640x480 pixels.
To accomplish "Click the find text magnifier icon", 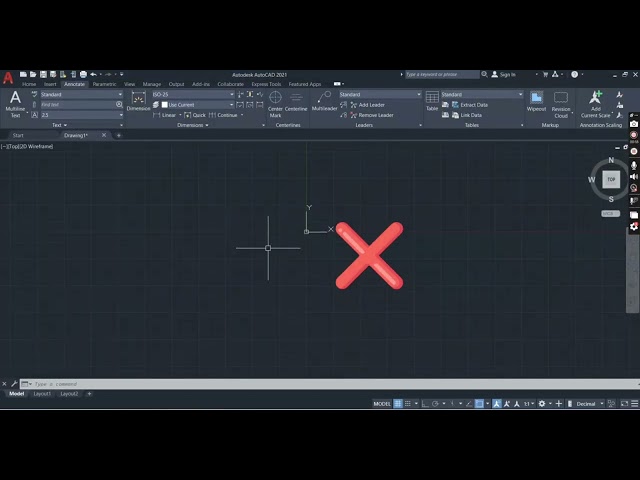I will point(119,104).
